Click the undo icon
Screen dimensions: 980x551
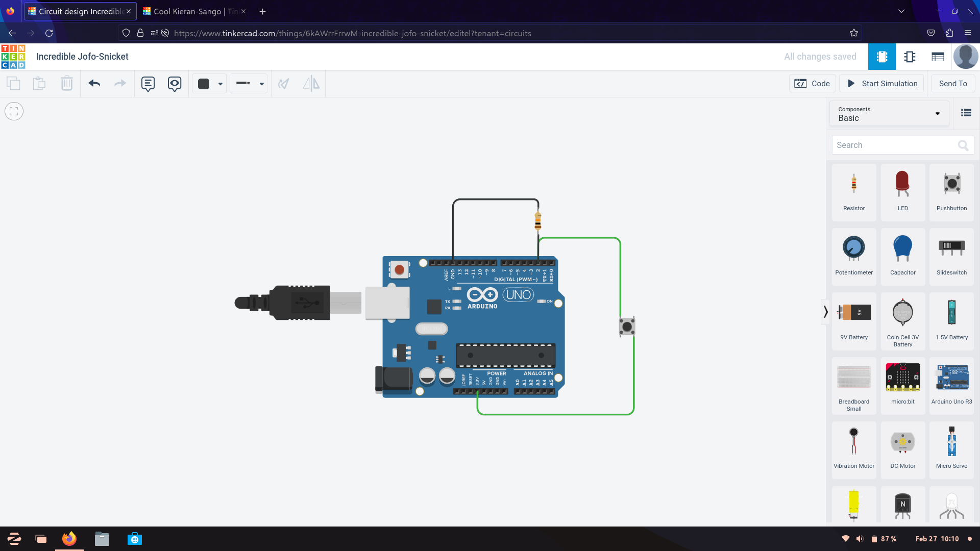(94, 84)
